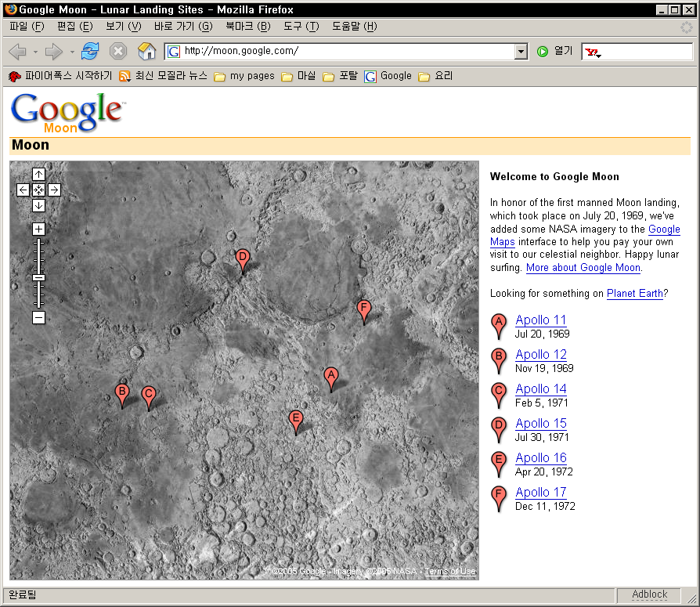This screenshot has width=700, height=607.
Task: Go to the home page icon
Action: pyautogui.click(x=146, y=52)
